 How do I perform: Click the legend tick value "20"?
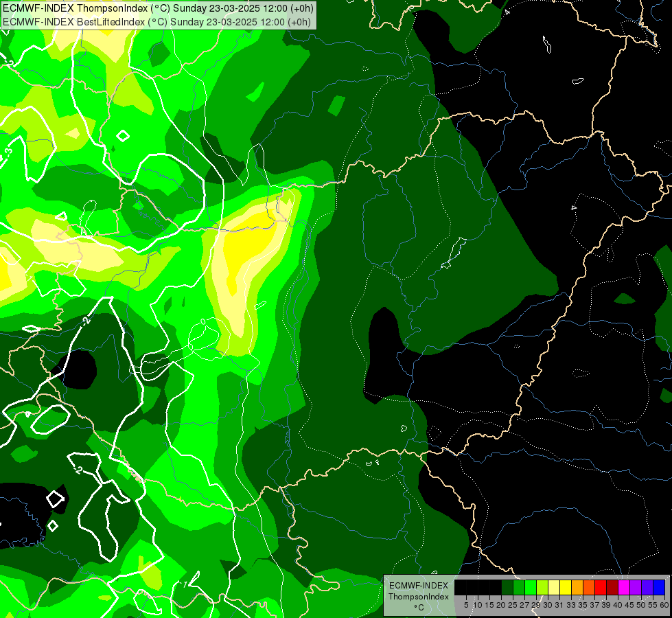(x=501, y=605)
